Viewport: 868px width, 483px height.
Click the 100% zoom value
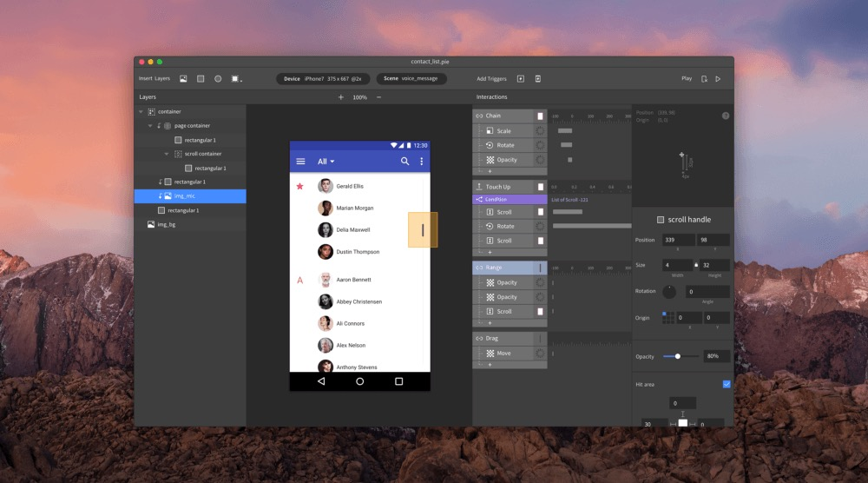[x=360, y=97]
